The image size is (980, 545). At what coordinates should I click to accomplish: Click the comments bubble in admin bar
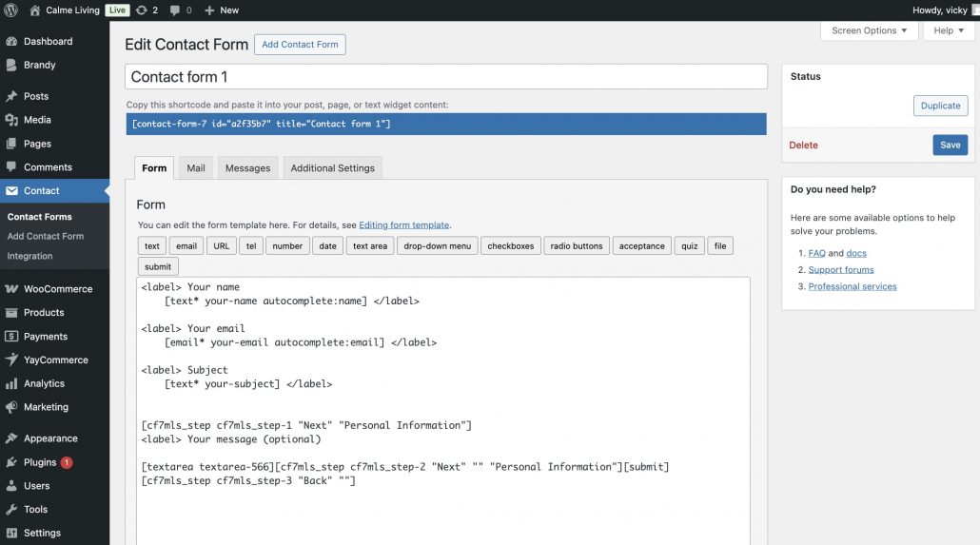[175, 10]
